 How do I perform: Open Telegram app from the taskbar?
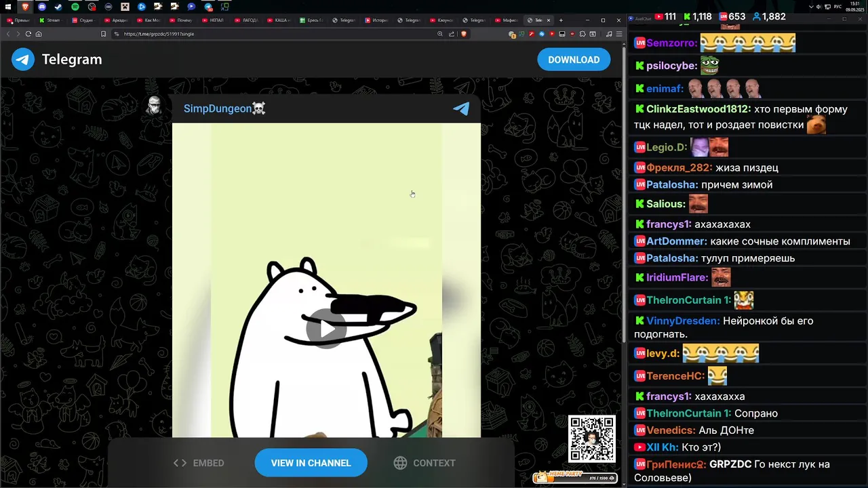coord(208,6)
